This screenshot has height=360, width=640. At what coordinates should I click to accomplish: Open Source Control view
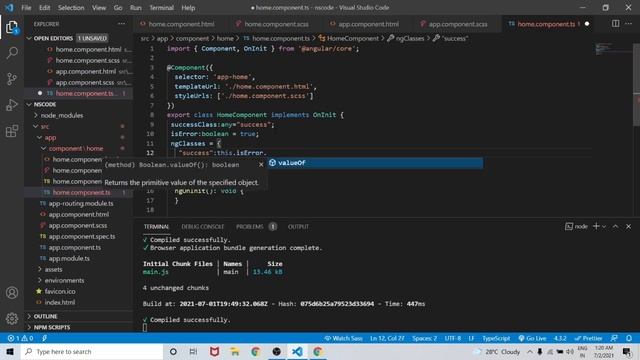(x=12, y=79)
